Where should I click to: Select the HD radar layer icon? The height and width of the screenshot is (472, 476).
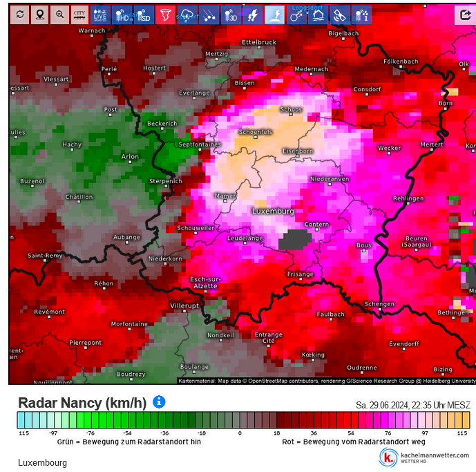(x=122, y=15)
